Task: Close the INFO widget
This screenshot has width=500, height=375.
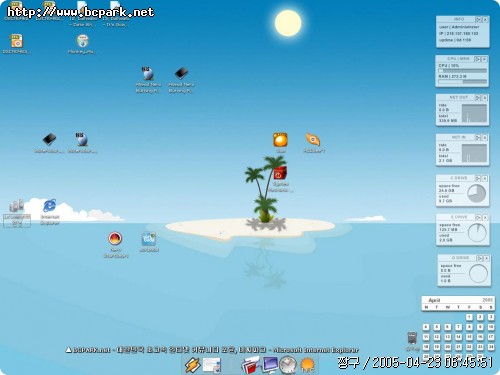Action: [x=485, y=20]
